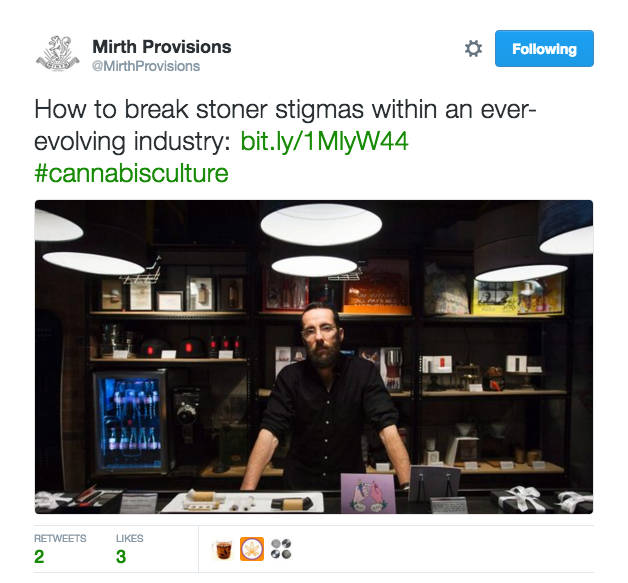
Task: Toggle the blue Following button
Action: coord(544,48)
